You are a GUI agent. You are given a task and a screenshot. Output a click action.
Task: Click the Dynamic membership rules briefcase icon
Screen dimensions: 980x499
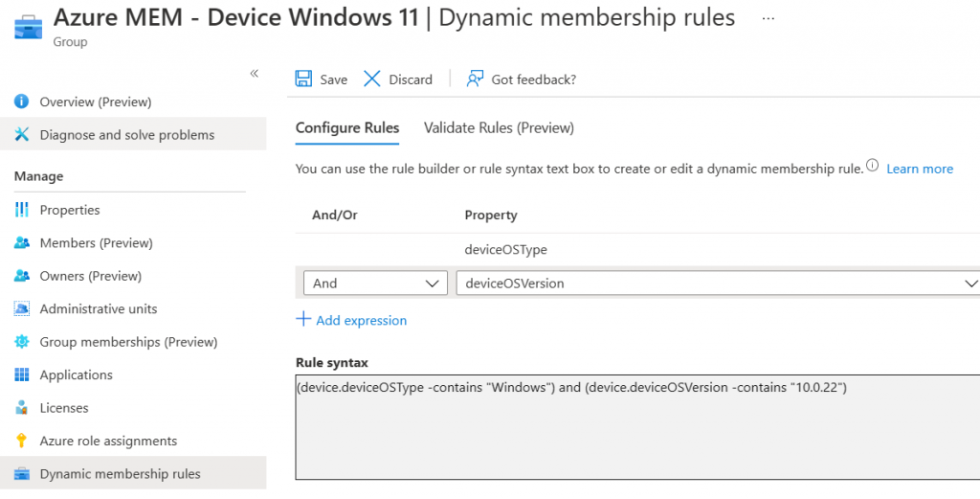pyautogui.click(x=21, y=474)
